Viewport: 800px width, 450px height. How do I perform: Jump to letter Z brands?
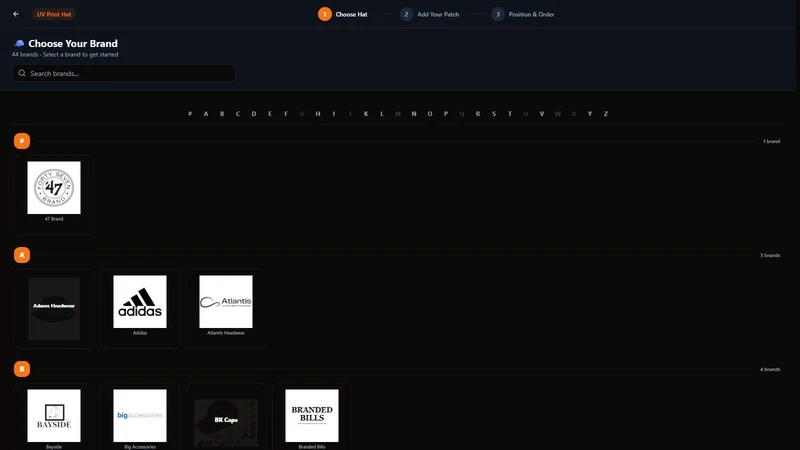coord(606,114)
